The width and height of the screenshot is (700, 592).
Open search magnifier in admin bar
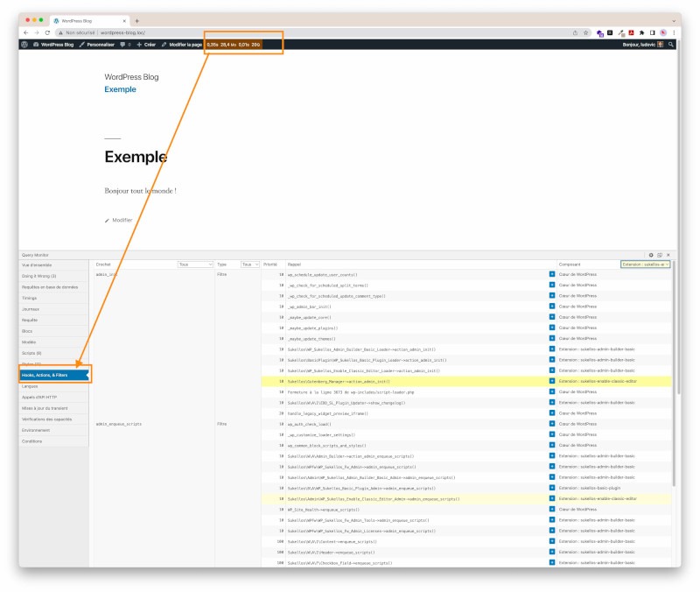671,44
